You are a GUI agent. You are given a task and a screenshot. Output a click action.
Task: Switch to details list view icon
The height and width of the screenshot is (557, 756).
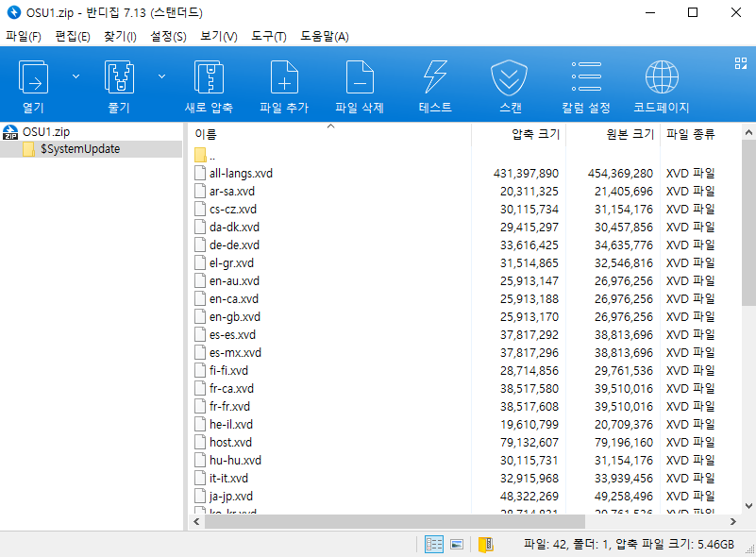[x=434, y=545]
